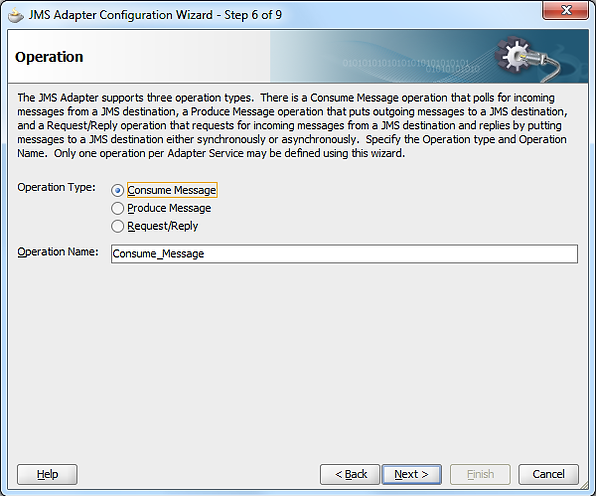Click the Operation heading text
The height and width of the screenshot is (496, 596).
49,57
